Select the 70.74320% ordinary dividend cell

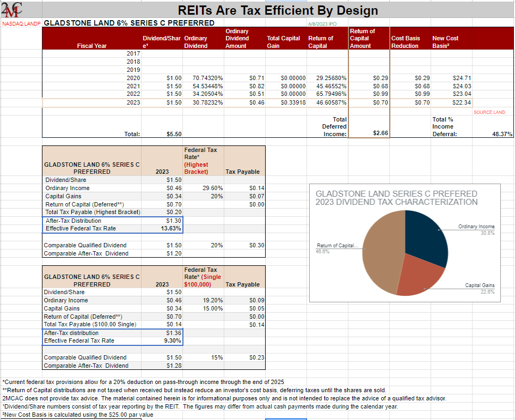(x=208, y=78)
